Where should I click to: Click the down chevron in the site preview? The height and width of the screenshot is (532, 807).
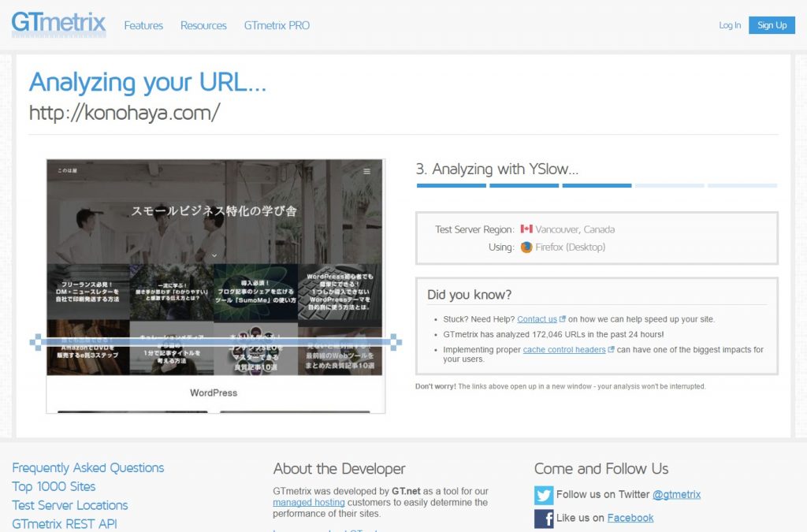(214, 255)
